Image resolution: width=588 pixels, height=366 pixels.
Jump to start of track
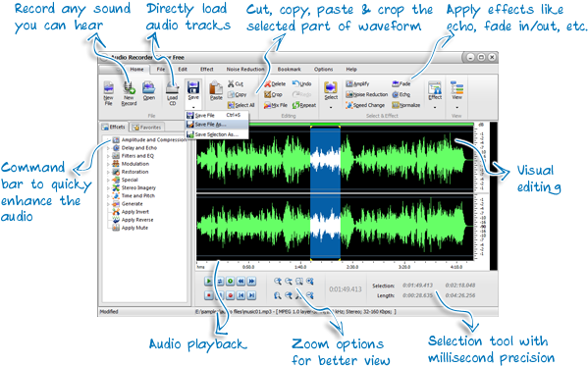pyautogui.click(x=241, y=295)
